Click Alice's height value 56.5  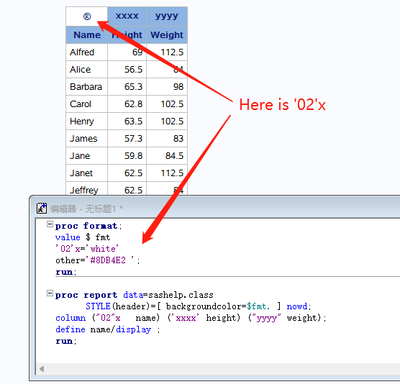(133, 70)
